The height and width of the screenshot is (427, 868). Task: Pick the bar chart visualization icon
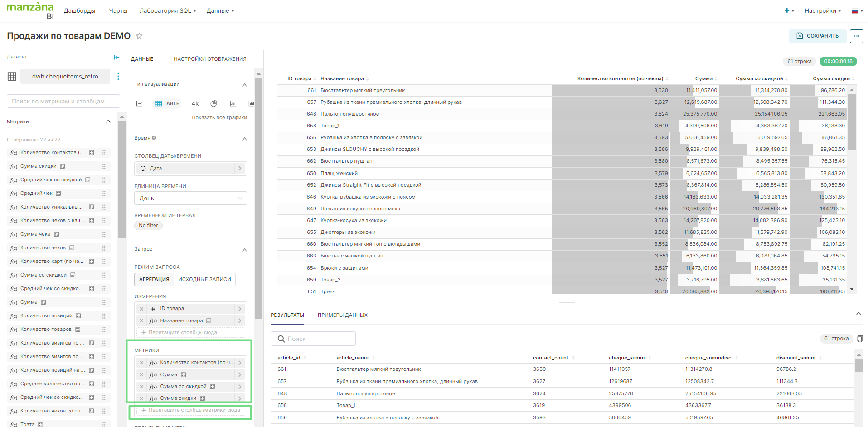tap(233, 104)
